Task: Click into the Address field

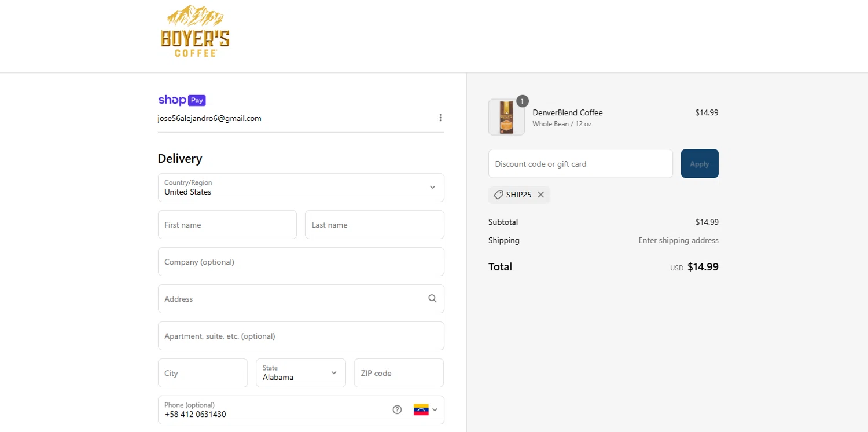Action: click(301, 299)
